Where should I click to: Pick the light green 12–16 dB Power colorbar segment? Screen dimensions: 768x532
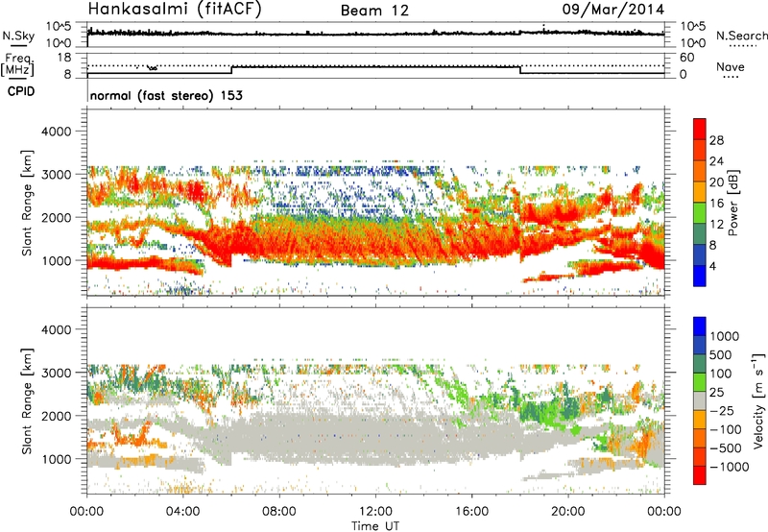700,214
